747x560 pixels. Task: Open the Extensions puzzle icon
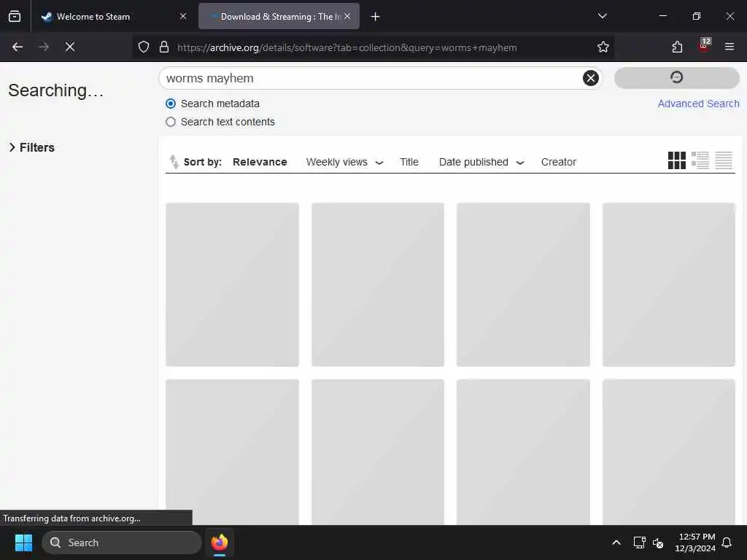point(677,47)
